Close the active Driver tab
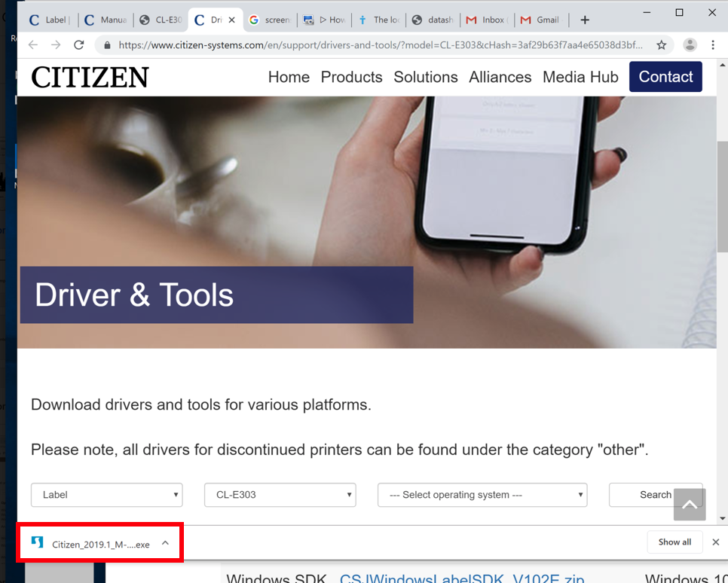Screen dimensions: 728x583 [231, 20]
